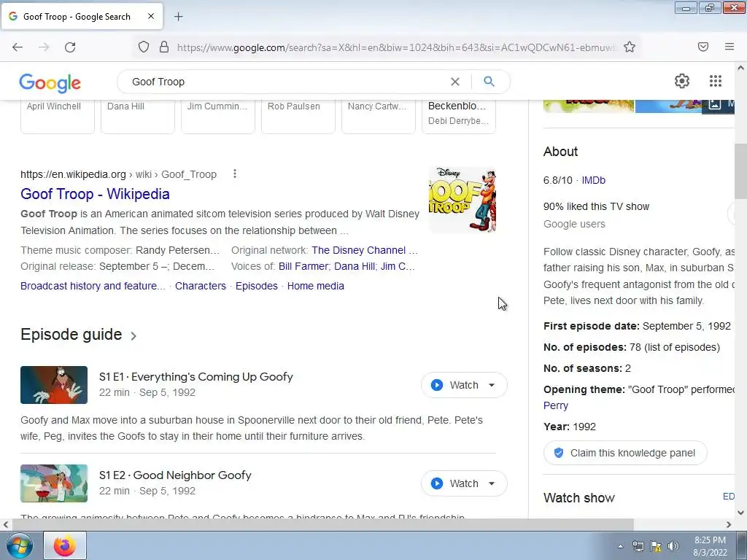The height and width of the screenshot is (560, 747).
Task: Go to Broadcast history and feature section
Action: tap(93, 286)
